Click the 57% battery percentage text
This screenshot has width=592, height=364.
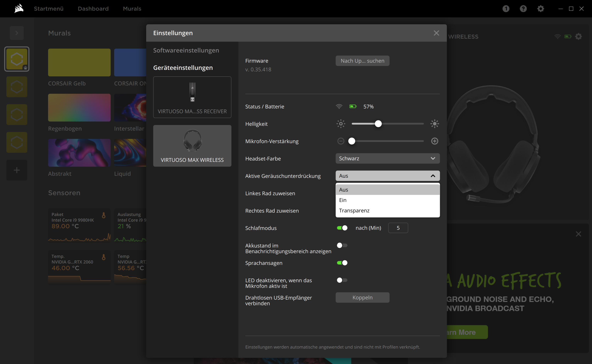tap(368, 106)
